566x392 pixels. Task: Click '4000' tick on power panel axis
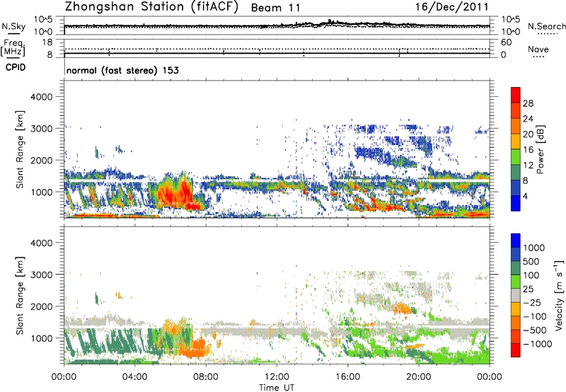(x=41, y=97)
